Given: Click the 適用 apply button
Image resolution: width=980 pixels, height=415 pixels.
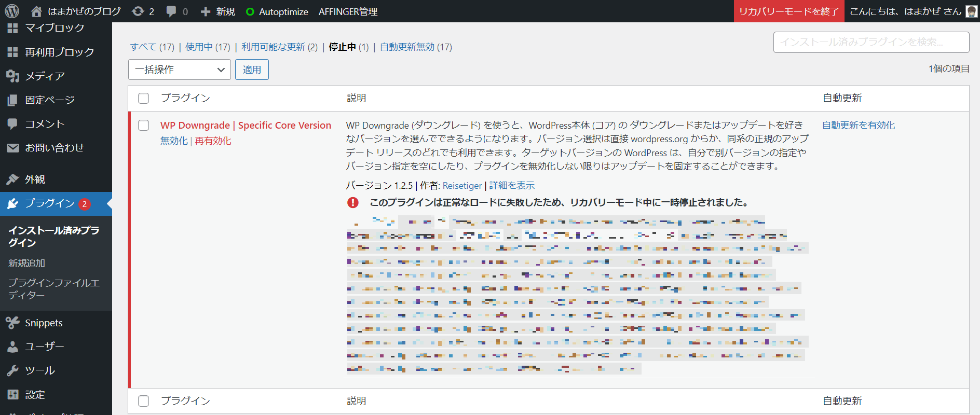Looking at the screenshot, I should (252, 70).
